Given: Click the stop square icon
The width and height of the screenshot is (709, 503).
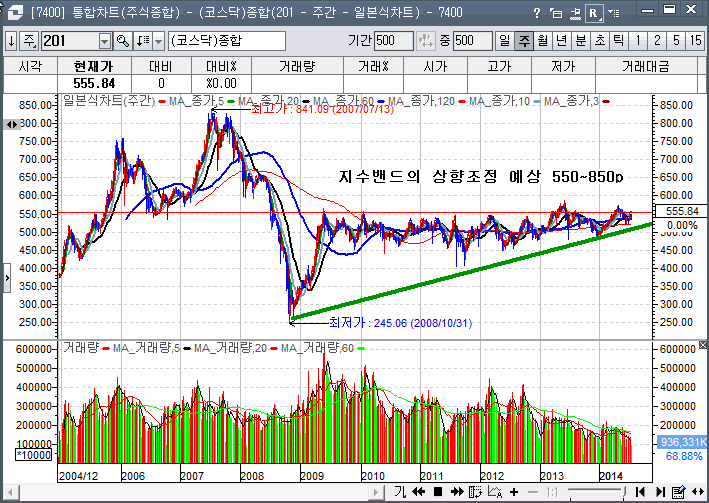Looking at the screenshot, I should click(438, 491).
